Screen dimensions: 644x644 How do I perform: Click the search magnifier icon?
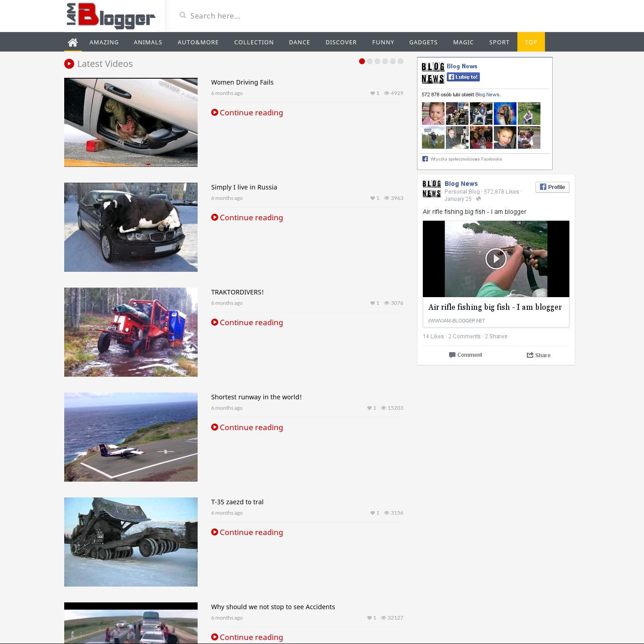[x=183, y=15]
